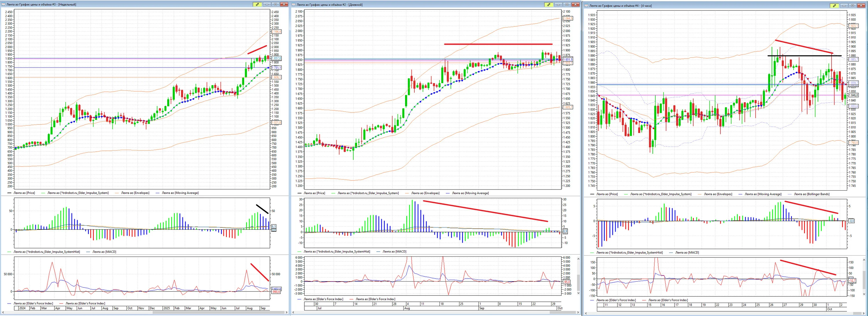Select the blue Elder's Force Index legend in the weekly chart
Viewport: 868px width, 316px height.
33,303
